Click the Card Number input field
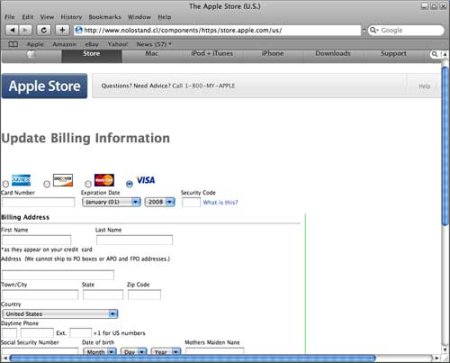 tap(39, 202)
